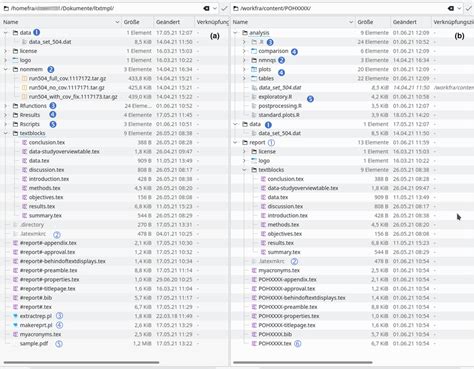Image resolution: width=474 pixels, height=369 pixels.
Task: Click the TeX icon of POHXXXX-titlepage.tex
Action: pyautogui.click(x=254, y=325)
